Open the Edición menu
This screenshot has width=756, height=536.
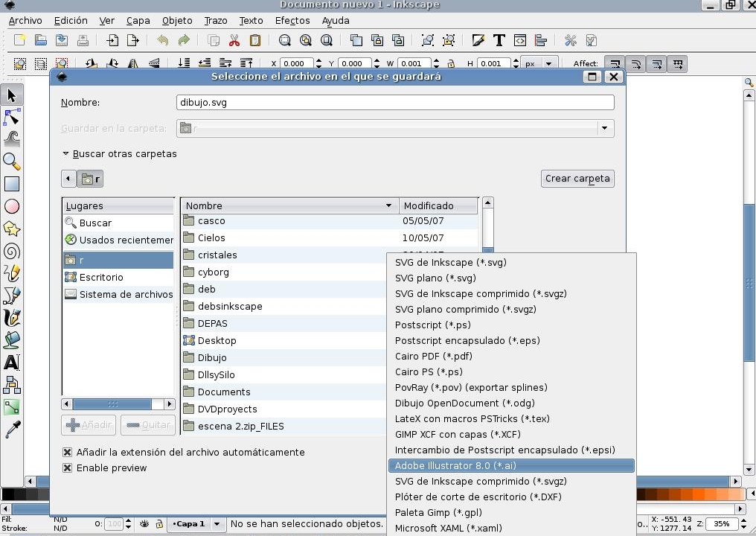pyautogui.click(x=71, y=21)
